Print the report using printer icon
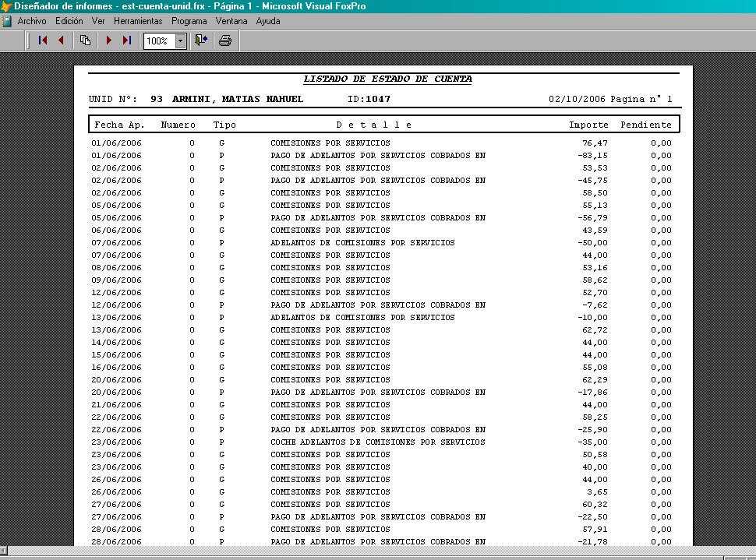The image size is (756, 560). 225,41
